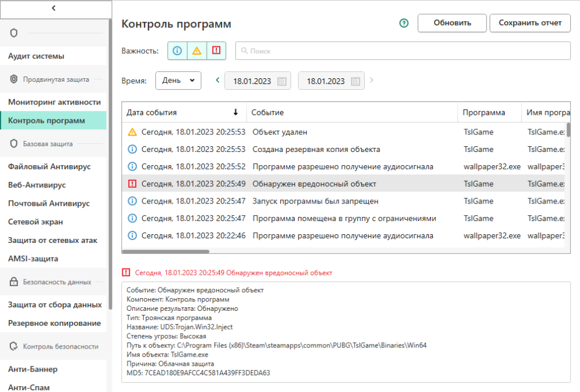Click the Сохранить отчет button
The width and height of the screenshot is (580, 392).
(530, 23)
